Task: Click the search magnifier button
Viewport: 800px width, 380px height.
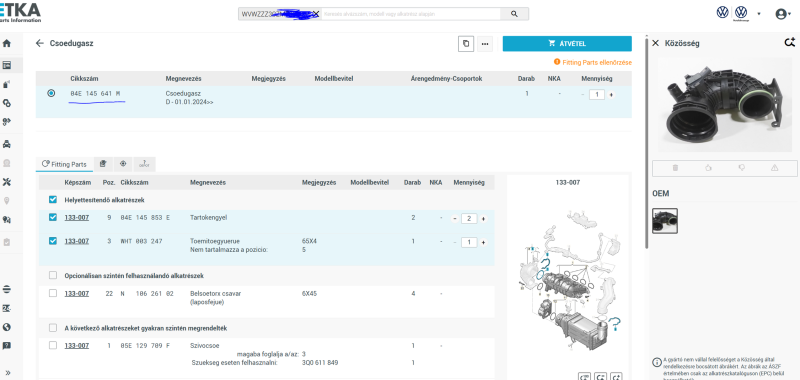Action: coord(514,14)
